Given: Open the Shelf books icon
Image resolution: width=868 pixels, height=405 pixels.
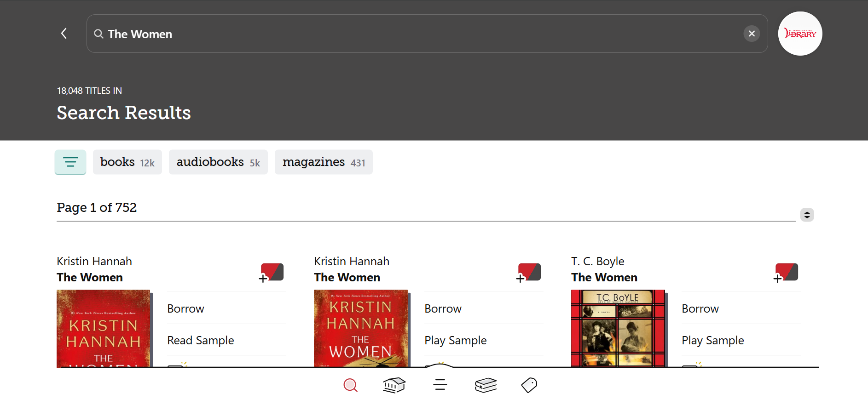Looking at the screenshot, I should pyautogui.click(x=486, y=385).
